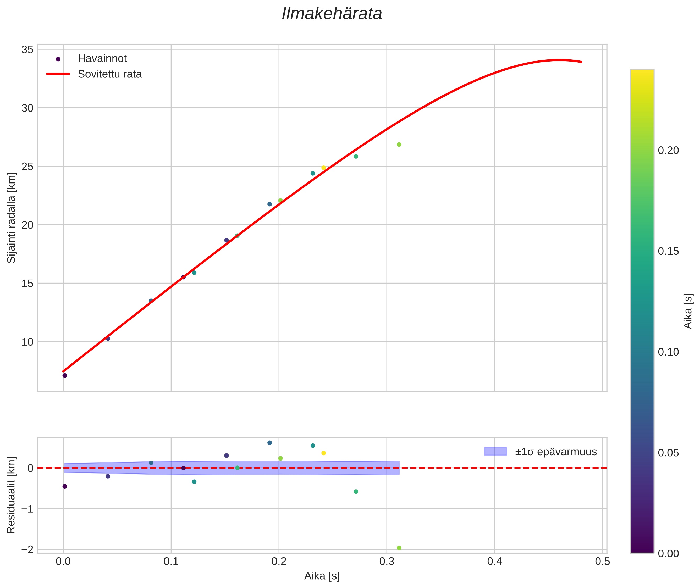Click the peak of the red fitted curve
Viewport: 700px width, 588px height.
coord(559,60)
